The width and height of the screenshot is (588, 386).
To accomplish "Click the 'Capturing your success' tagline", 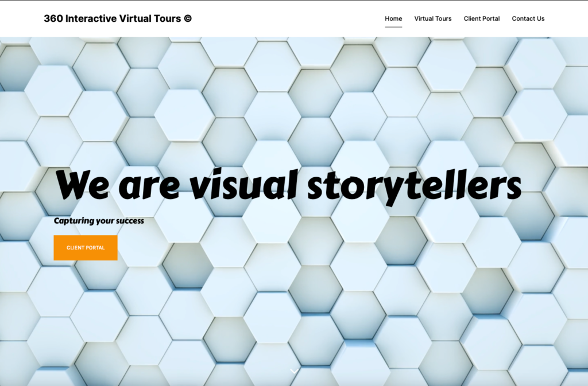I will click(x=99, y=221).
